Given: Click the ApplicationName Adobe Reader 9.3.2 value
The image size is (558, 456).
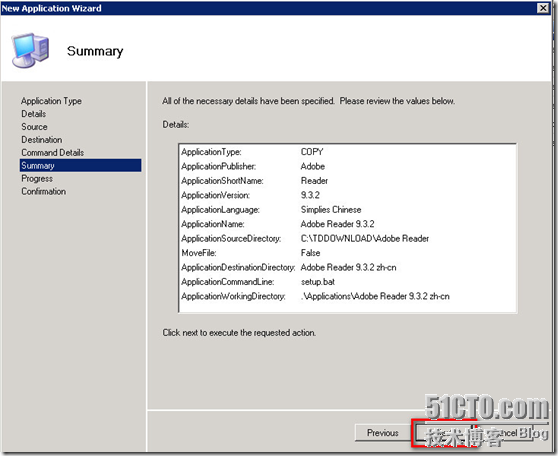Looking at the screenshot, I should coord(337,224).
